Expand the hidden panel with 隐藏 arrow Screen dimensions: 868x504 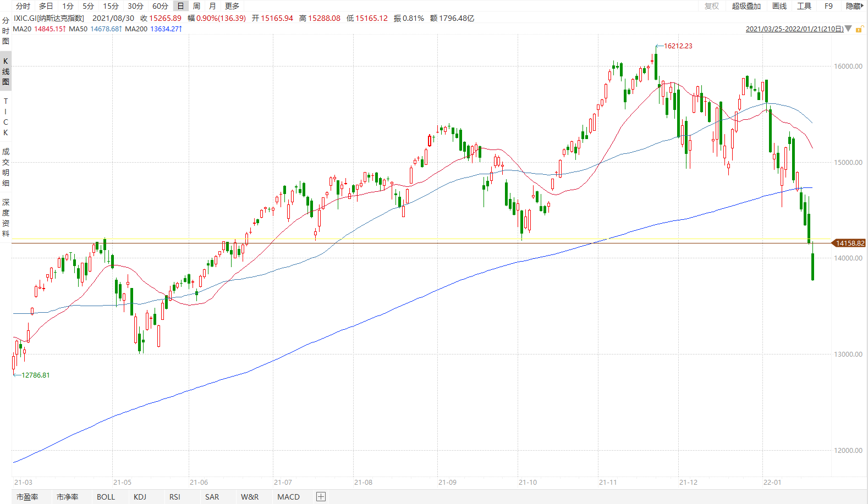tap(855, 6)
